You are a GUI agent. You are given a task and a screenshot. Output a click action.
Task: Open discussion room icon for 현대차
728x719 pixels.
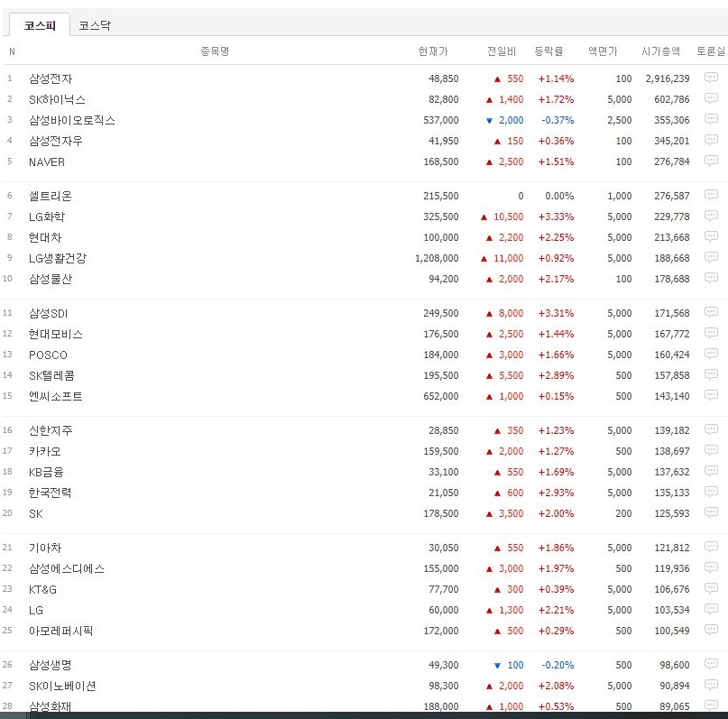pos(711,236)
